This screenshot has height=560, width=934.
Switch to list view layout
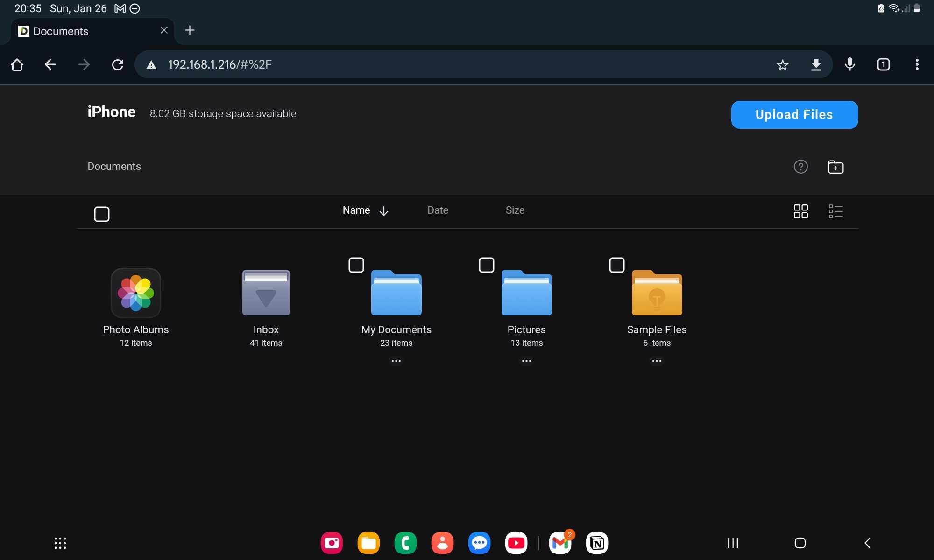tap(835, 211)
